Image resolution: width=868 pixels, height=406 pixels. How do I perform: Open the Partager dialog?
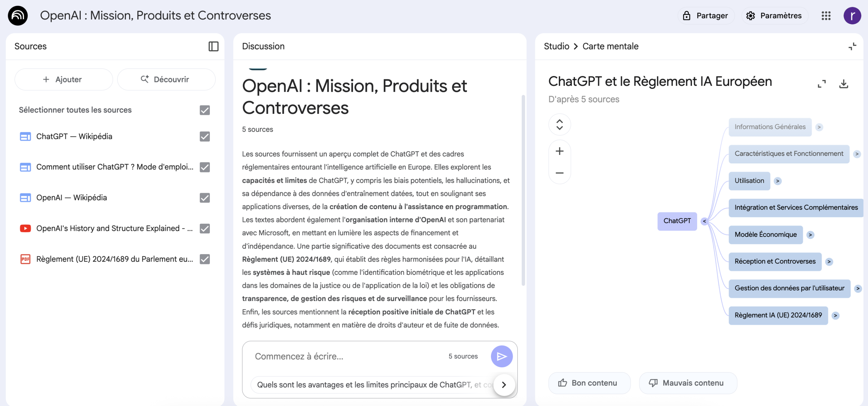[706, 16]
